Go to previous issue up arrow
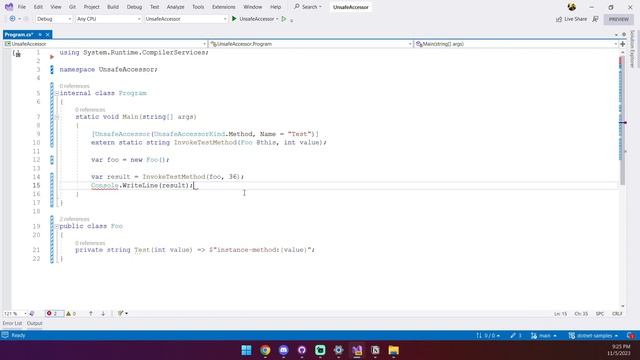 (91, 313)
